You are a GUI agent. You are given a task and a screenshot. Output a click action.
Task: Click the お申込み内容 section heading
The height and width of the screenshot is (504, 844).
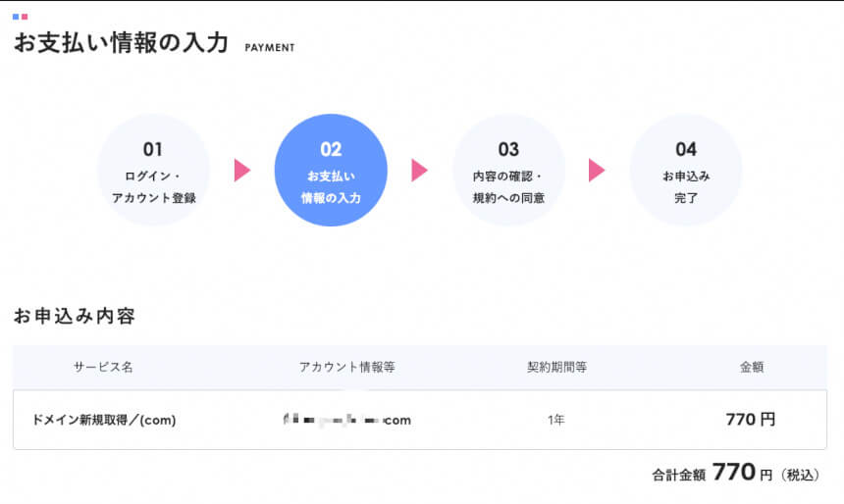click(75, 316)
